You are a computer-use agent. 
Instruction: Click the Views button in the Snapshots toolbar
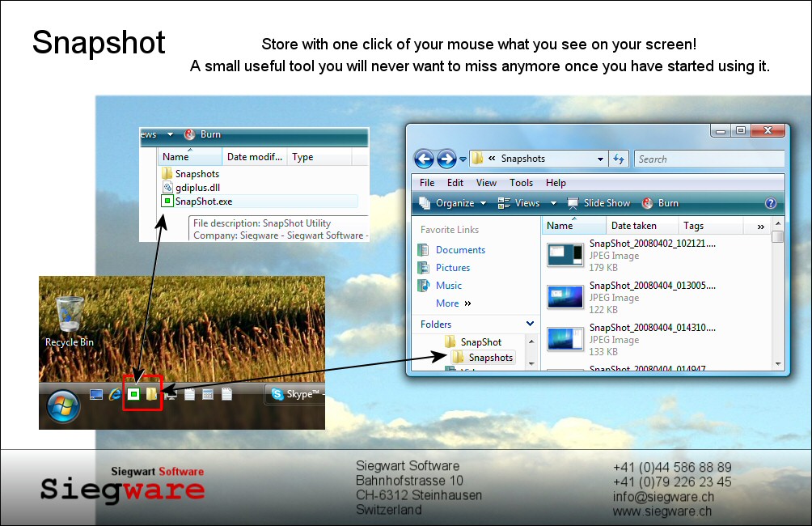(519, 203)
